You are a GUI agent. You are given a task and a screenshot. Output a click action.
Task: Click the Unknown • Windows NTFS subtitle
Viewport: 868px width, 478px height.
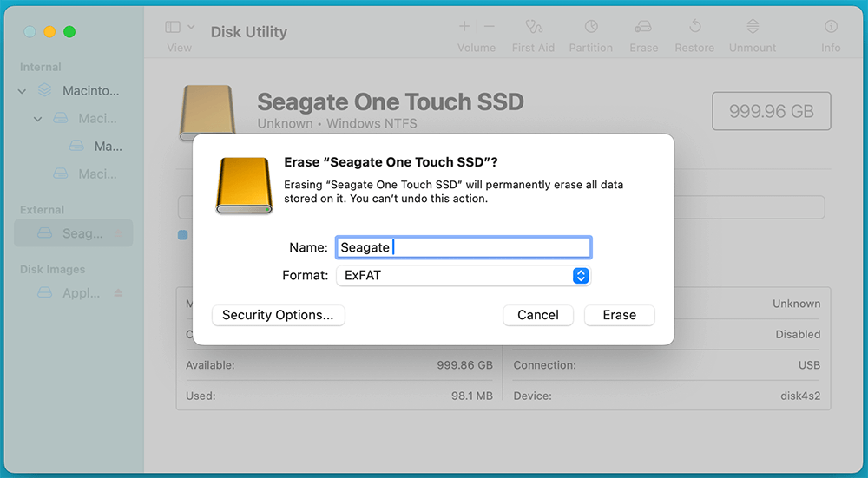337,123
